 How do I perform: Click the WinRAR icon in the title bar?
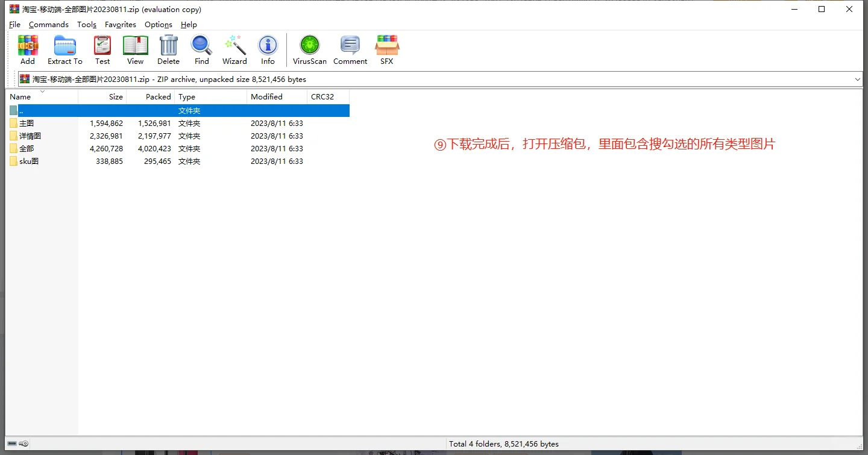(14, 9)
